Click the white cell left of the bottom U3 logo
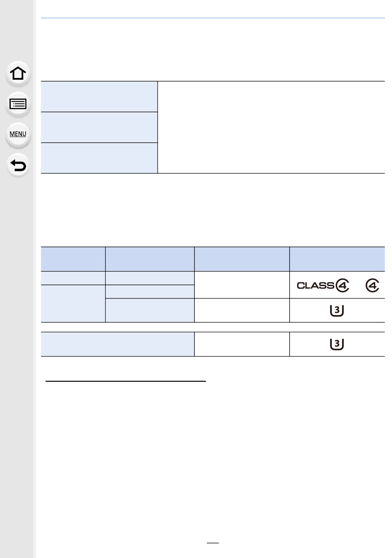Viewport: 392px width, 558px height. point(242,344)
